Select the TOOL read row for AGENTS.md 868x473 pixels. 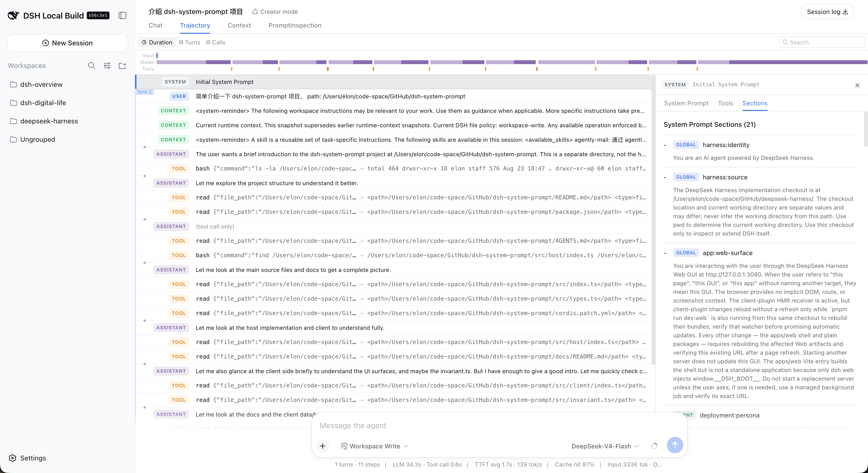(x=393, y=241)
